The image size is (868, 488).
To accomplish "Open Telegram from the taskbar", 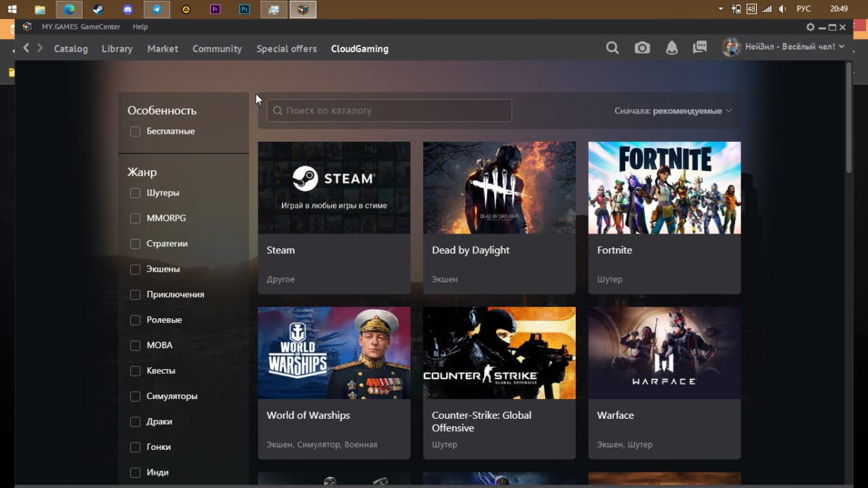I will point(157,10).
